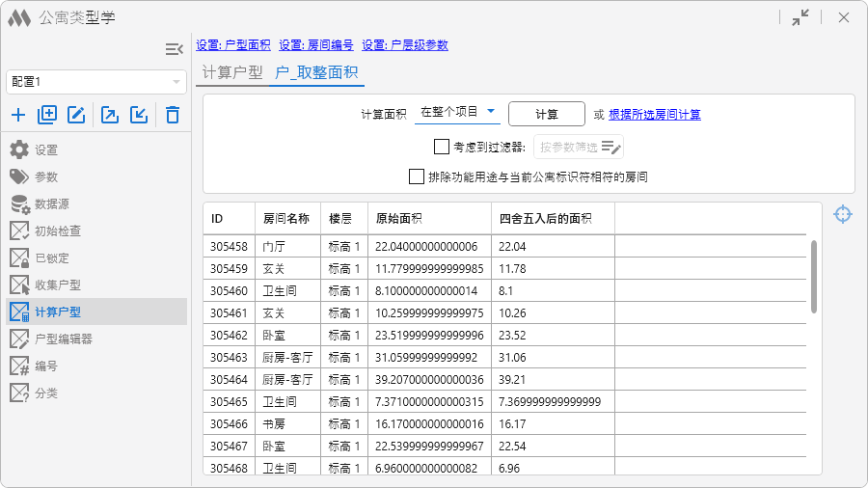
Task: Collapse the sidebar with the menu icon
Action: (174, 49)
